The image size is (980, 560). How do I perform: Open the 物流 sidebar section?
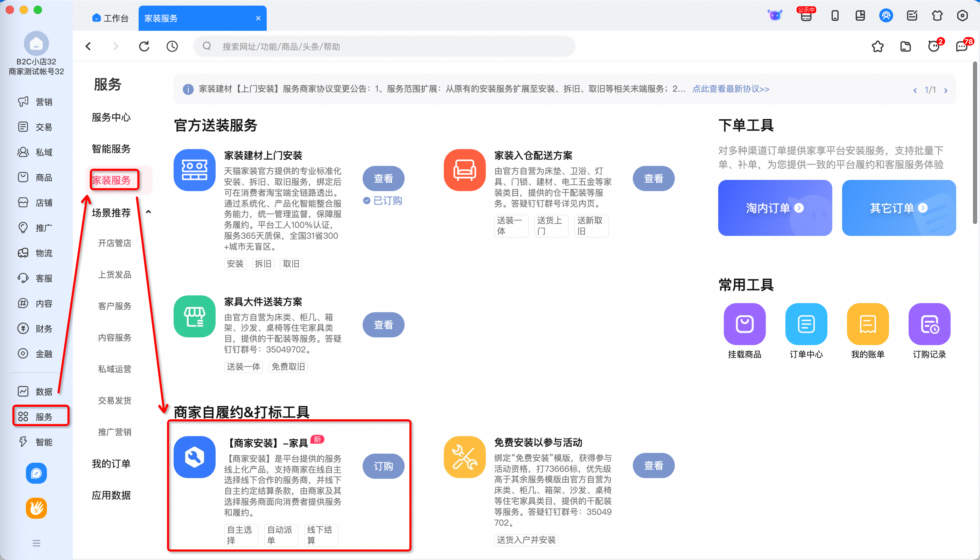(x=35, y=253)
